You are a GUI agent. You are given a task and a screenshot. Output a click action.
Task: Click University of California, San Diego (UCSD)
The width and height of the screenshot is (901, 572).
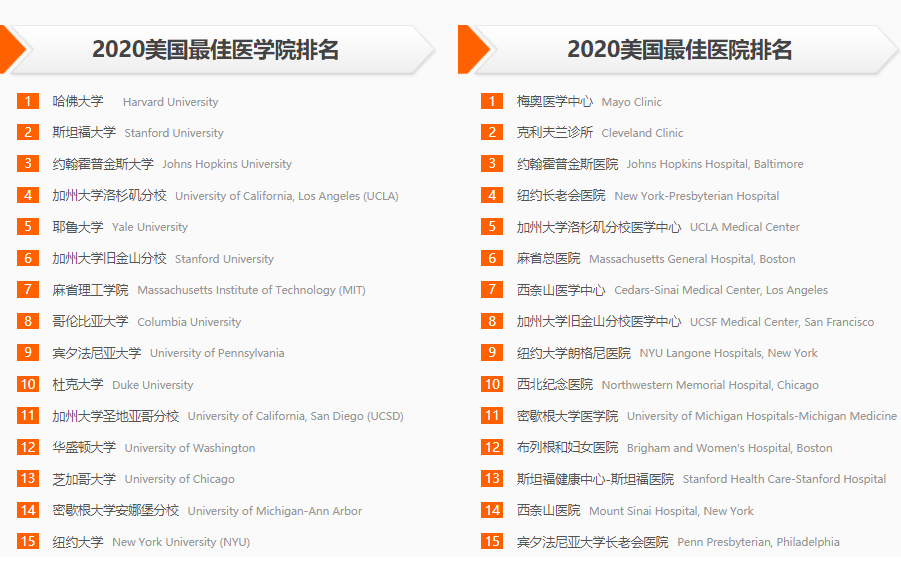[296, 416]
